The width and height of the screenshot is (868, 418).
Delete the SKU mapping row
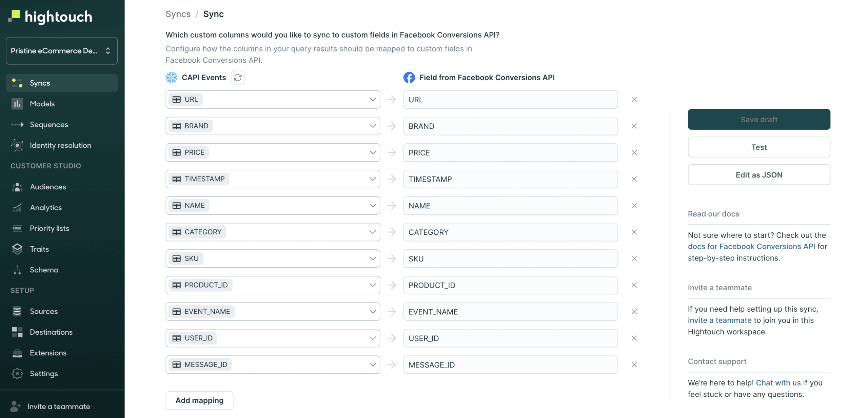(634, 259)
